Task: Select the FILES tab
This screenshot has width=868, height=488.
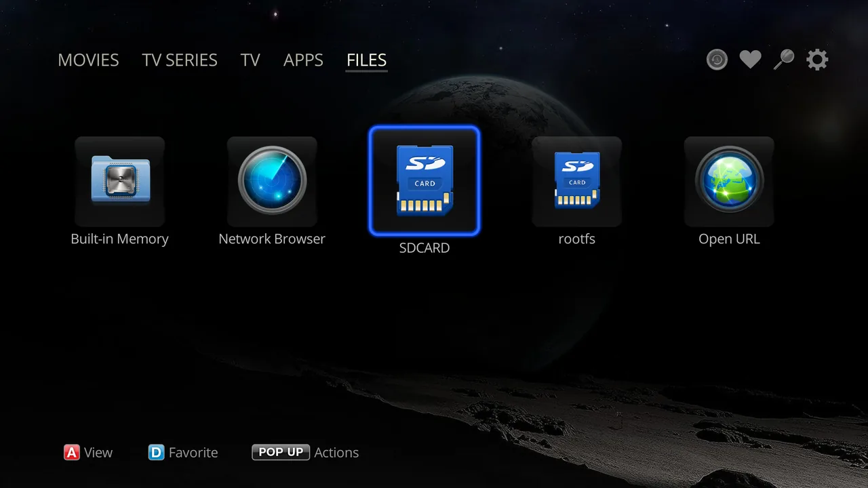Action: click(366, 60)
